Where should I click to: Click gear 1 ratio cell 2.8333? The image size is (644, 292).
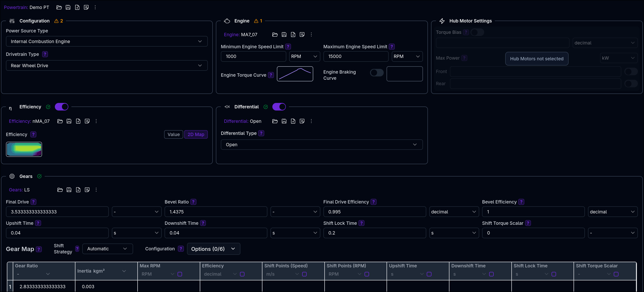(44, 286)
